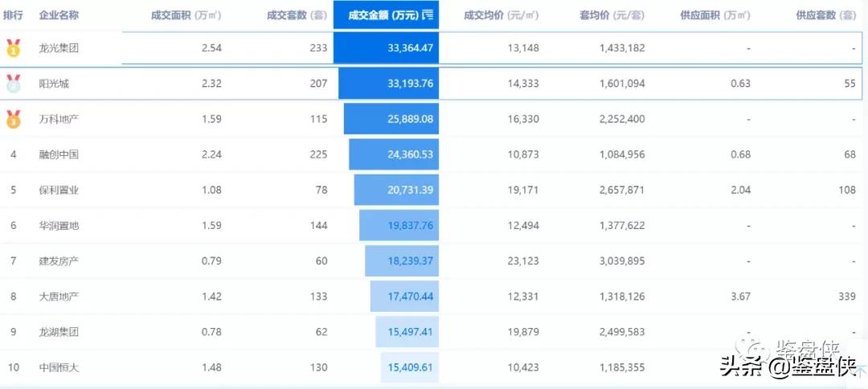Click rank number 4
This screenshot has width=868, height=389.
(14, 154)
